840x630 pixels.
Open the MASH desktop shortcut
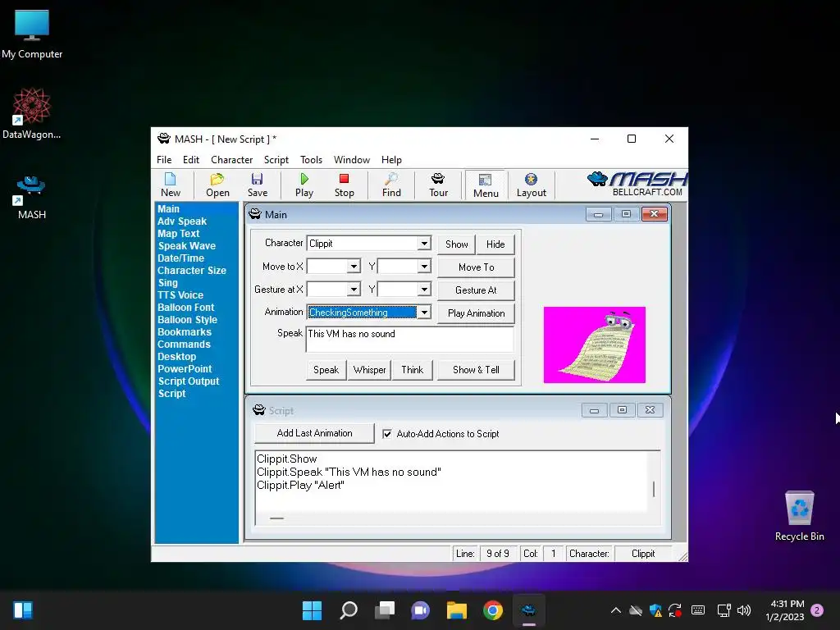[x=32, y=197]
